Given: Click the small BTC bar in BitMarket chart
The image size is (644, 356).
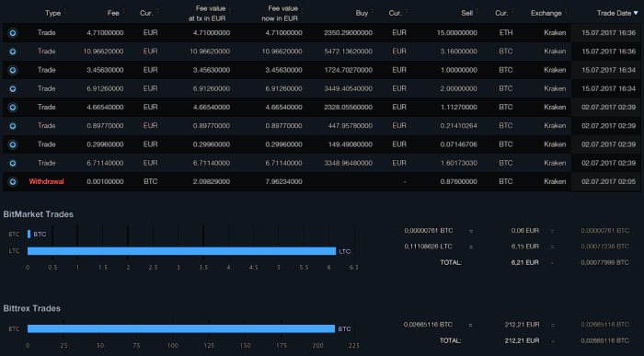Looking at the screenshot, I should pyautogui.click(x=29, y=234).
